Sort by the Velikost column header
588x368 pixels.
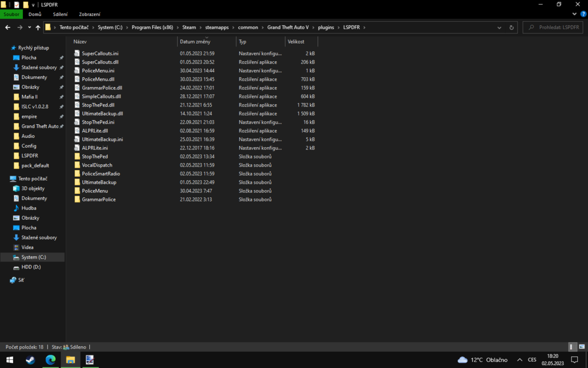pos(296,42)
